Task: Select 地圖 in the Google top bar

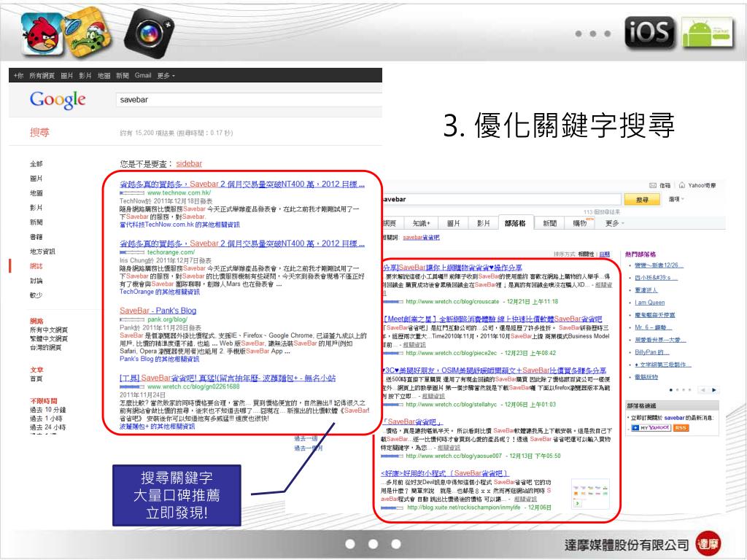Action: tap(104, 75)
